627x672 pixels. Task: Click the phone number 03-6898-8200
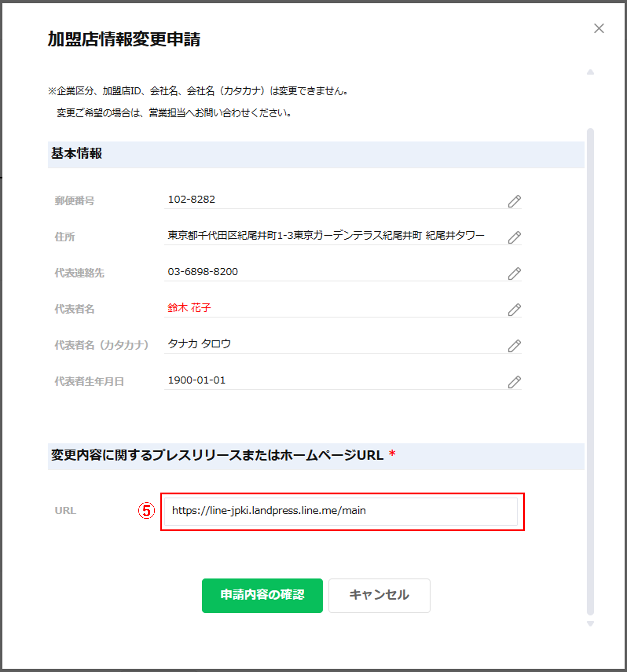pos(202,272)
